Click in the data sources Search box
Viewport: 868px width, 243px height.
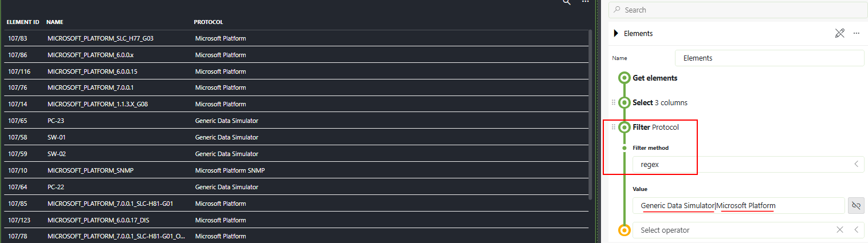click(x=739, y=10)
